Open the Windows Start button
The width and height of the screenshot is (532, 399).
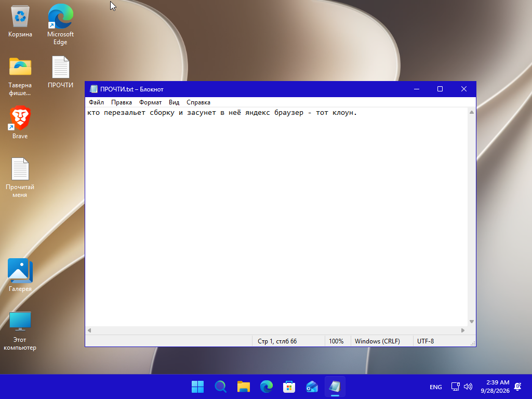tap(197, 387)
